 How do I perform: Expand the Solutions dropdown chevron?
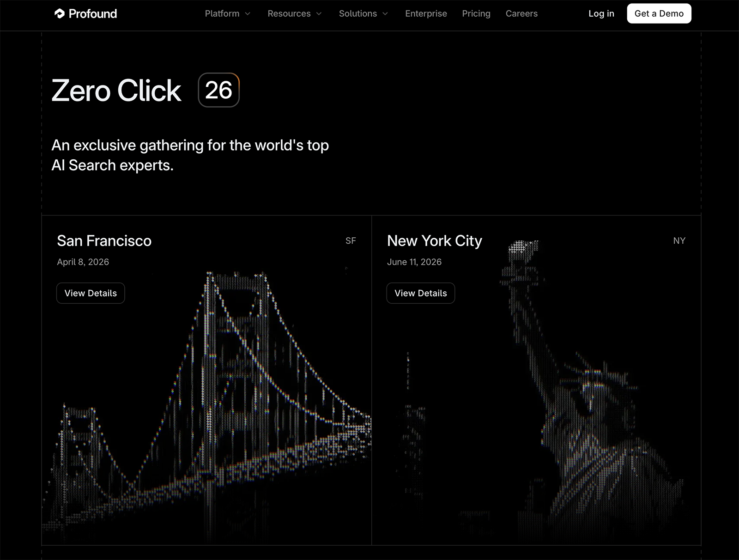point(385,14)
